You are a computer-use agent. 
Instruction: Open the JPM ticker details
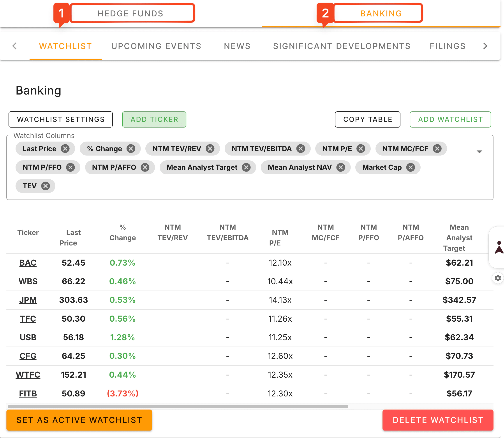tap(28, 300)
